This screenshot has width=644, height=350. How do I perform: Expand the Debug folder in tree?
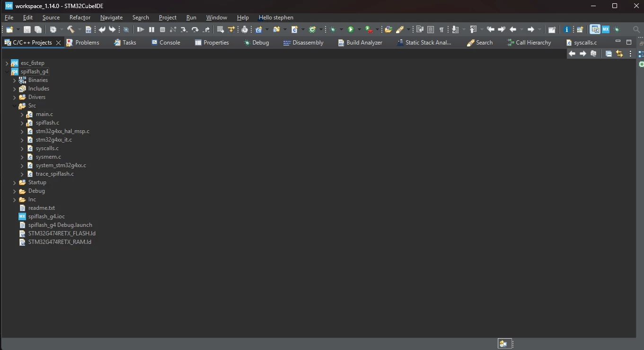point(15,191)
